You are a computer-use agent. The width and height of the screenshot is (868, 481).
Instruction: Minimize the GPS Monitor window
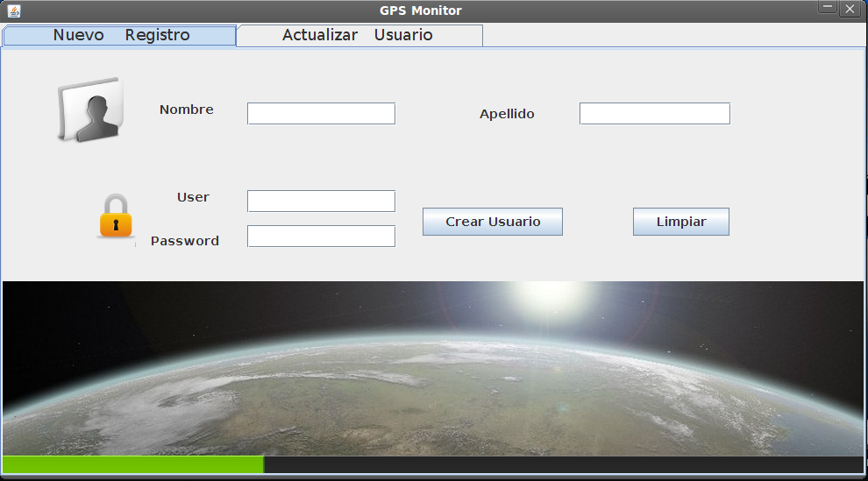pos(828,8)
